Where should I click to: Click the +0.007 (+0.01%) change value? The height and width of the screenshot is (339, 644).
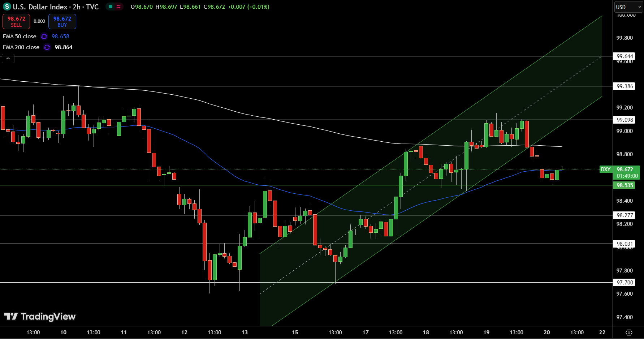pos(248,7)
